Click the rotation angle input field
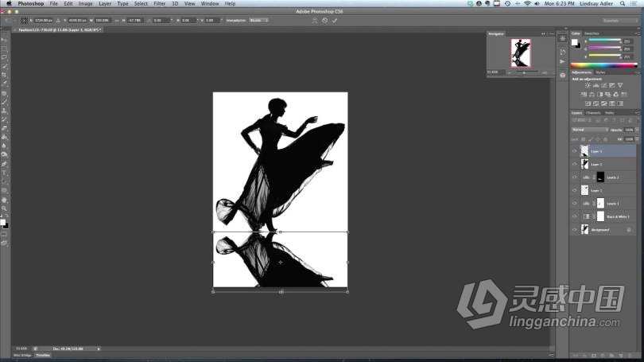The height and width of the screenshot is (362, 644). [161, 20]
